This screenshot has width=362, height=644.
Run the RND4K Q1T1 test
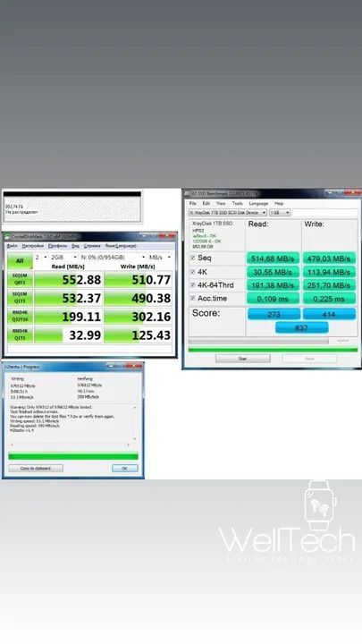pos(20,335)
